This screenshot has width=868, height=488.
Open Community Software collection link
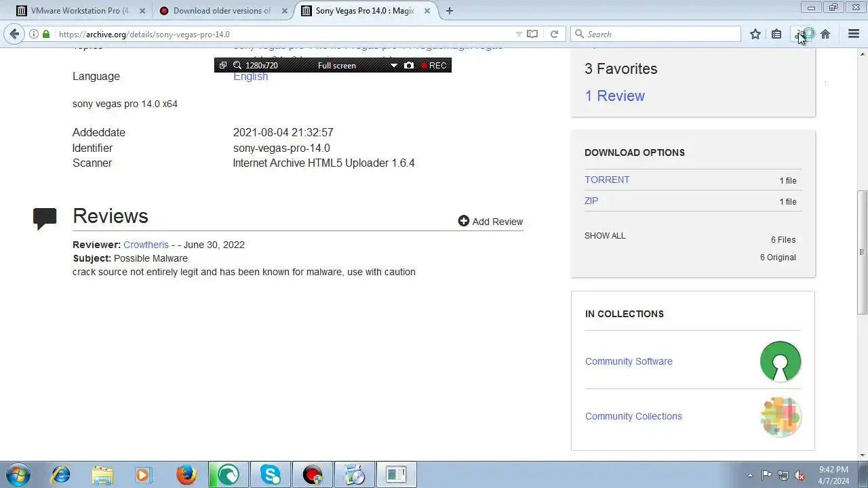(629, 361)
